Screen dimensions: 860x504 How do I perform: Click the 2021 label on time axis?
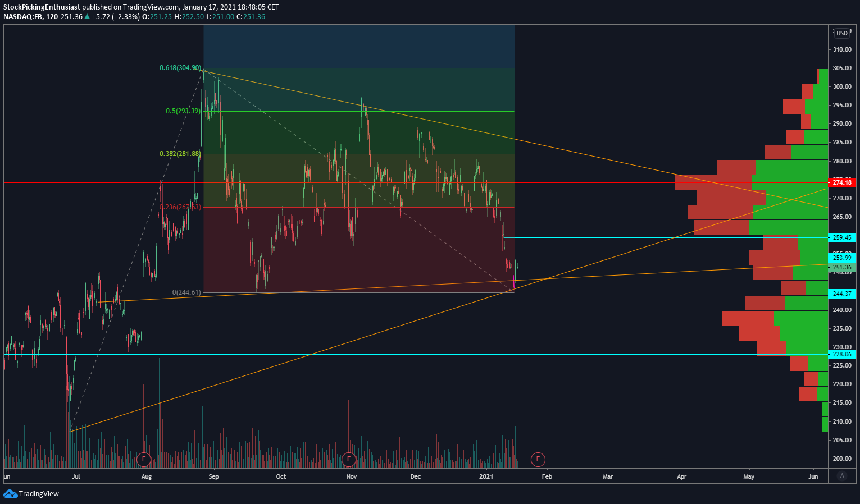pyautogui.click(x=486, y=476)
